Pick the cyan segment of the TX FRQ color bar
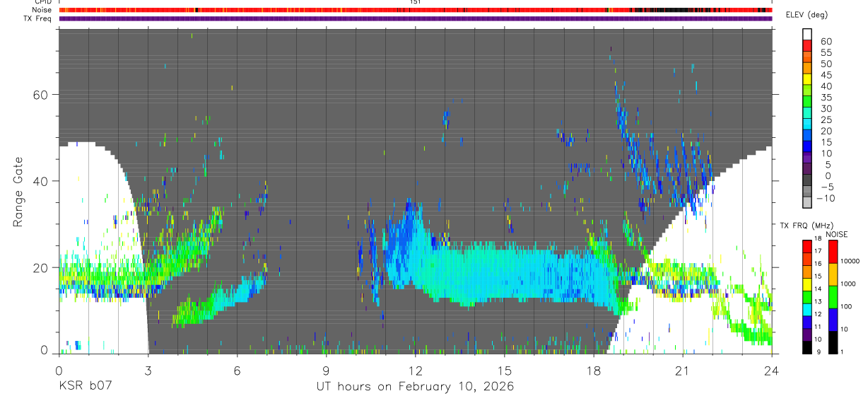868x401 pixels. click(x=807, y=310)
